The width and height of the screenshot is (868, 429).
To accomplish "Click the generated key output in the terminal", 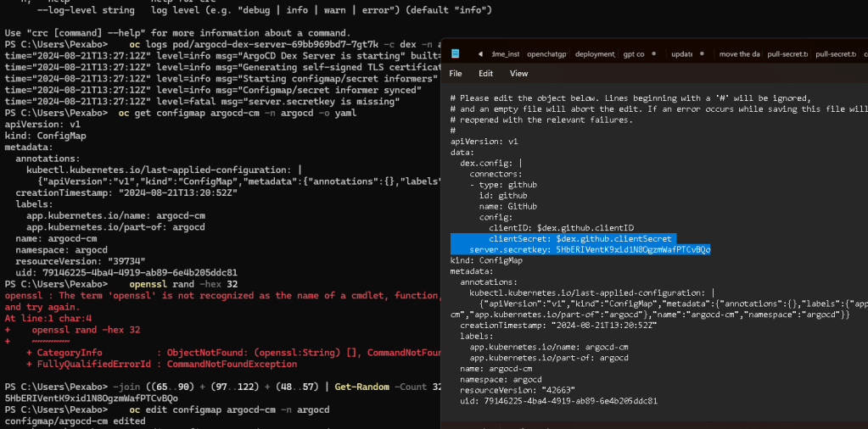I will [92, 398].
